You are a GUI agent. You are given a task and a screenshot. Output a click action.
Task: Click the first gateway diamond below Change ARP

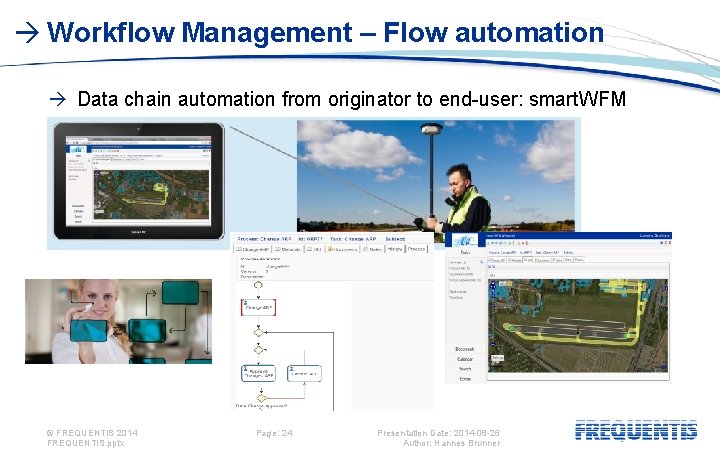(x=259, y=332)
